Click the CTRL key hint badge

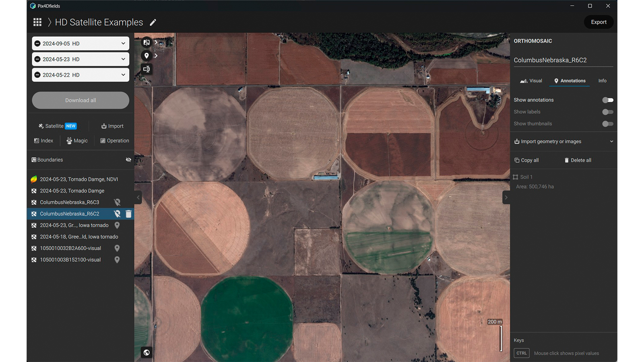[x=522, y=353]
